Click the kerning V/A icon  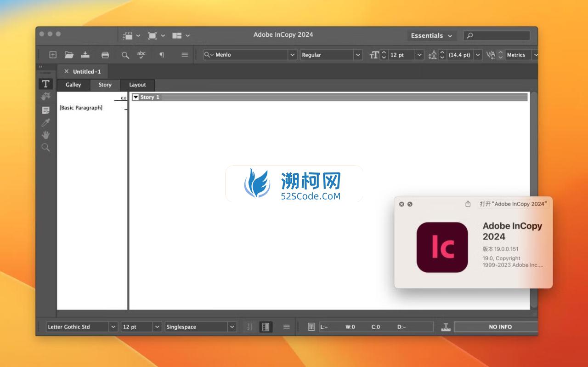pyautogui.click(x=491, y=55)
